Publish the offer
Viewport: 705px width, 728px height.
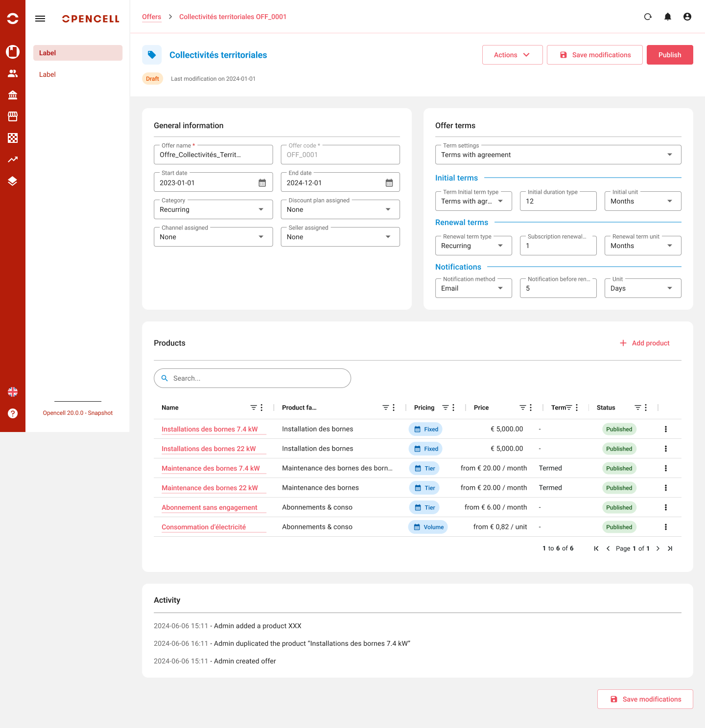[x=670, y=55]
